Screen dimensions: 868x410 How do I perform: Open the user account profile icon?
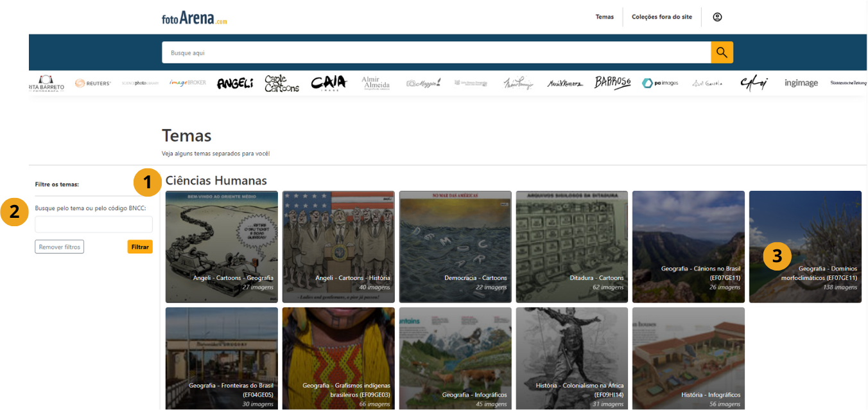pyautogui.click(x=717, y=17)
